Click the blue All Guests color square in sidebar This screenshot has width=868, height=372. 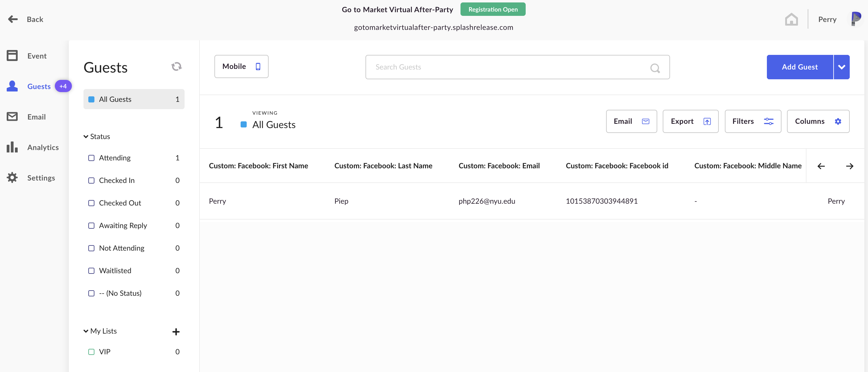91,99
